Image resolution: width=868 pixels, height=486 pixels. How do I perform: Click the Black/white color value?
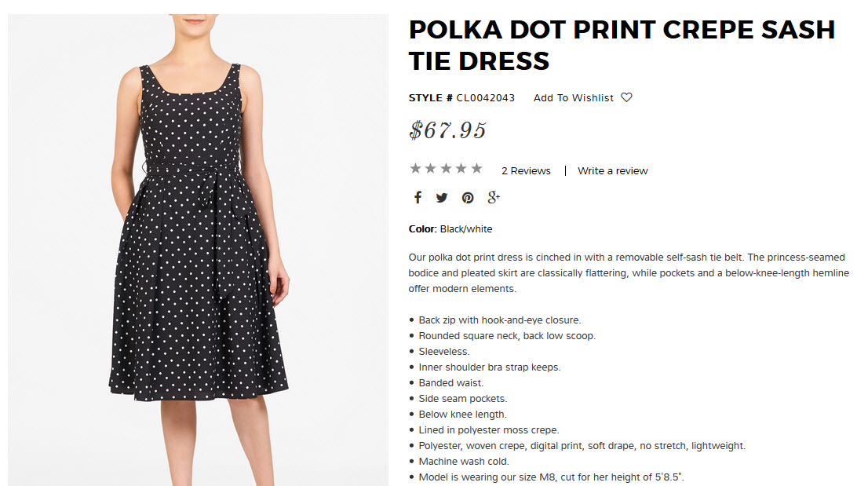pos(466,229)
